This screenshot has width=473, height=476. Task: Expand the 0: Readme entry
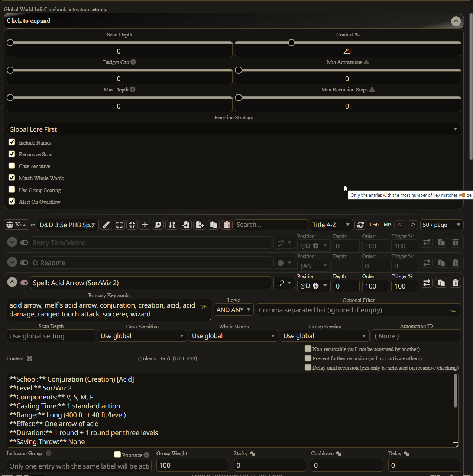(12, 262)
